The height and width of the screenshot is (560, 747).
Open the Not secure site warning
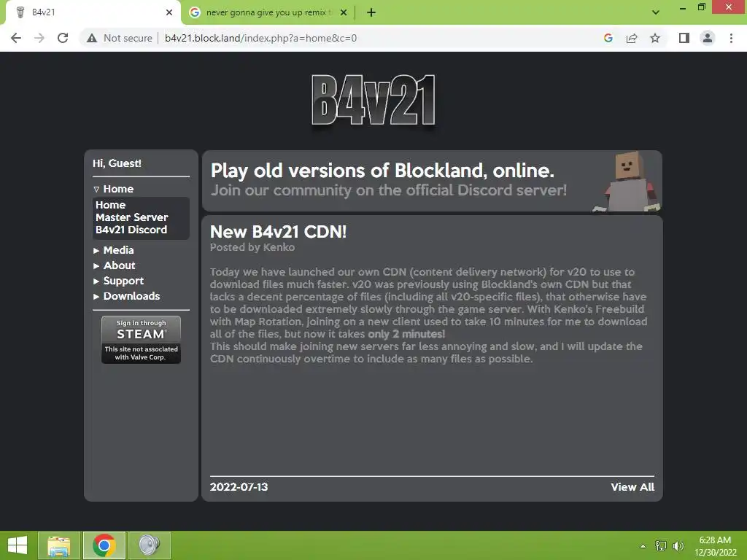click(x=120, y=38)
